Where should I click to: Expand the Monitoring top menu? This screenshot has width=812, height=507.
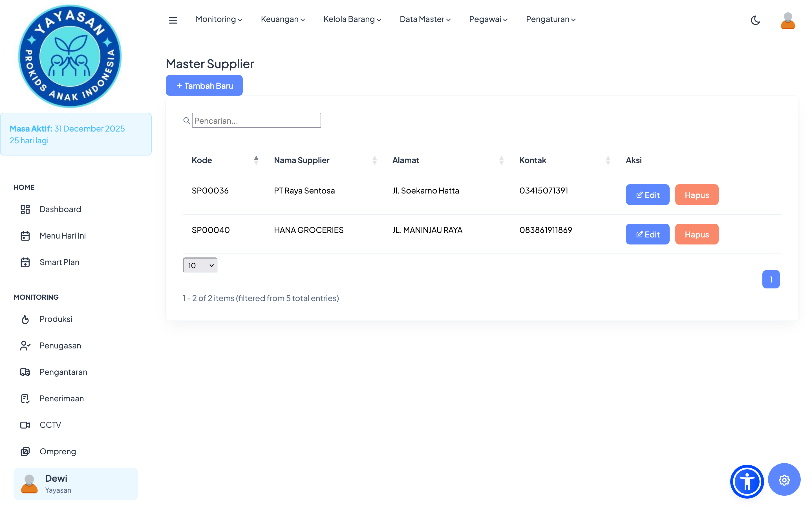(219, 19)
